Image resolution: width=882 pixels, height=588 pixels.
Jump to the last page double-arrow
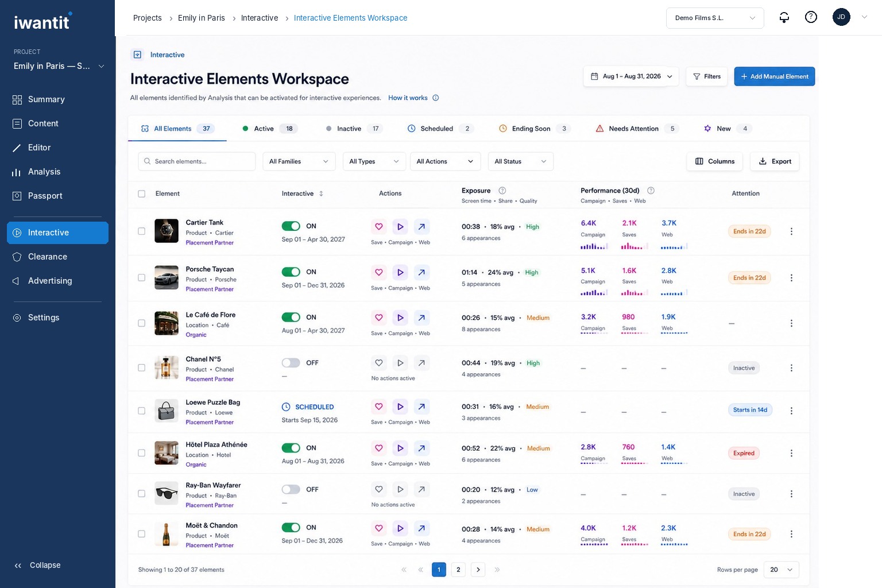[497, 570]
